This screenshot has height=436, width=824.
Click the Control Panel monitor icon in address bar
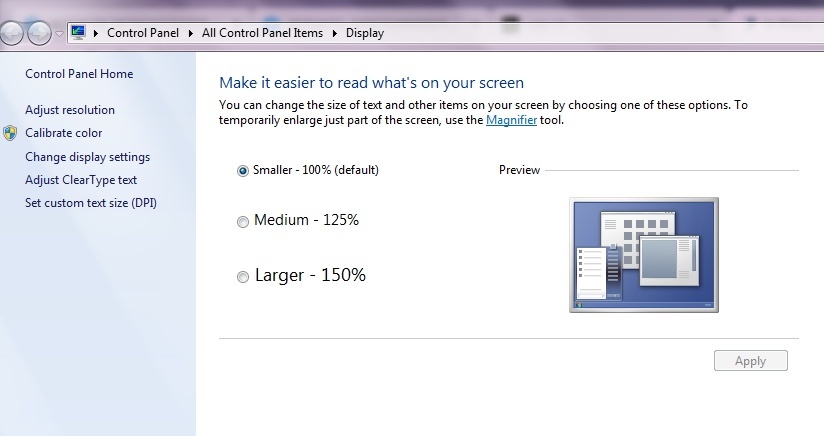pos(78,33)
